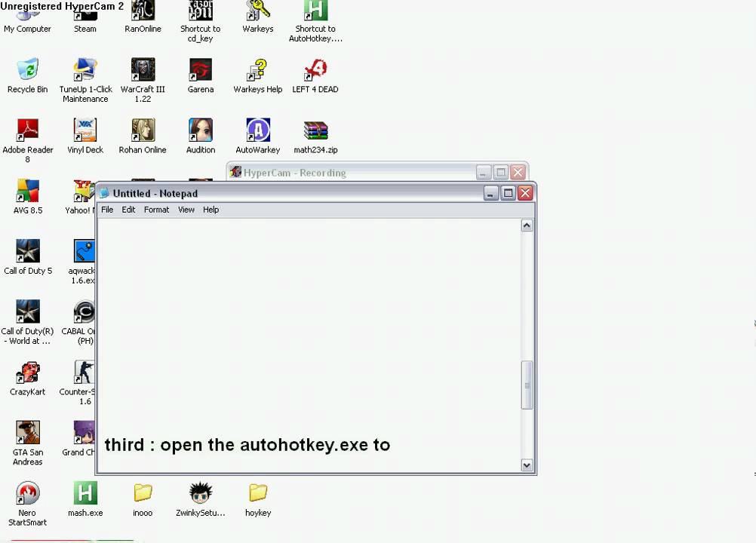Select the Steam desktop shortcut
This screenshot has width=756, height=543.
tap(85, 20)
